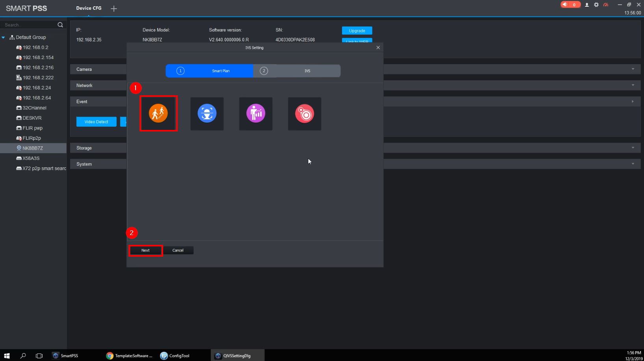Open the red alarm notification indicator
Image resolution: width=644 pixels, height=361 pixels.
pos(570,5)
